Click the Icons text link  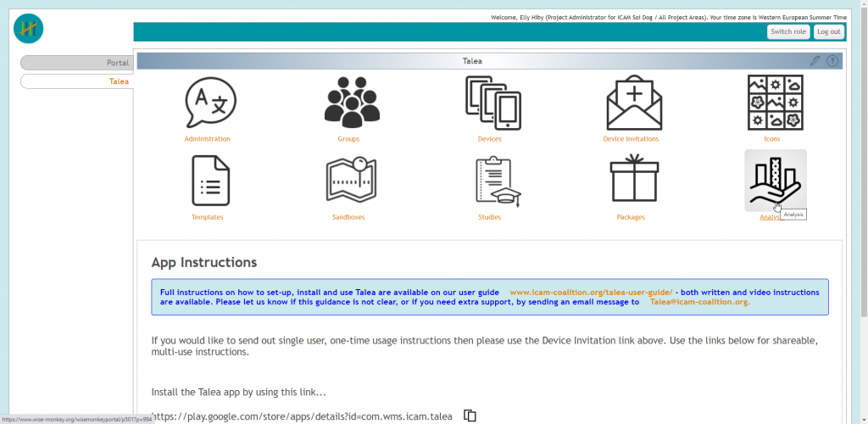tap(772, 139)
